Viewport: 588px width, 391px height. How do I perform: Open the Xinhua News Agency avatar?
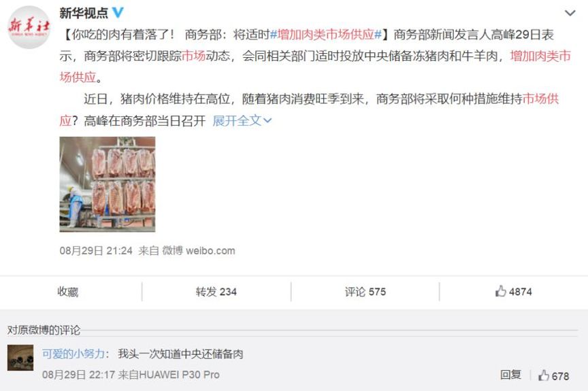pos(29,27)
